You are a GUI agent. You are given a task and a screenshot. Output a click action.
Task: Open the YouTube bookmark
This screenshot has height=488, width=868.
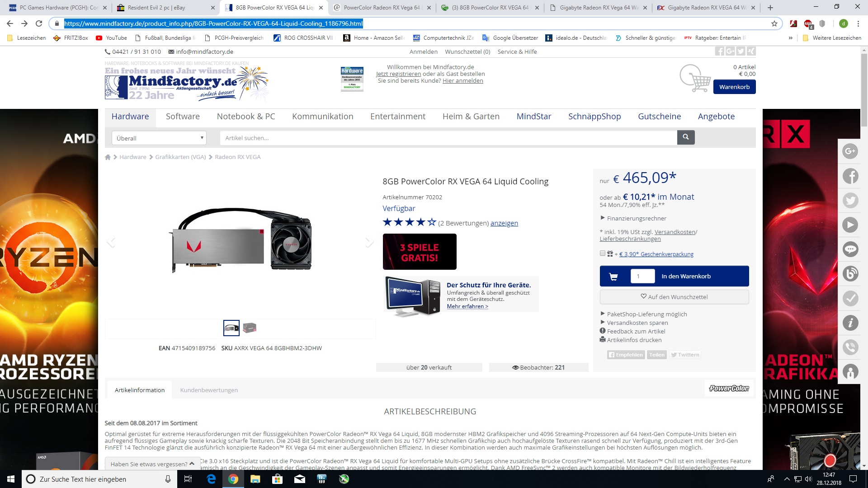pyautogui.click(x=112, y=38)
